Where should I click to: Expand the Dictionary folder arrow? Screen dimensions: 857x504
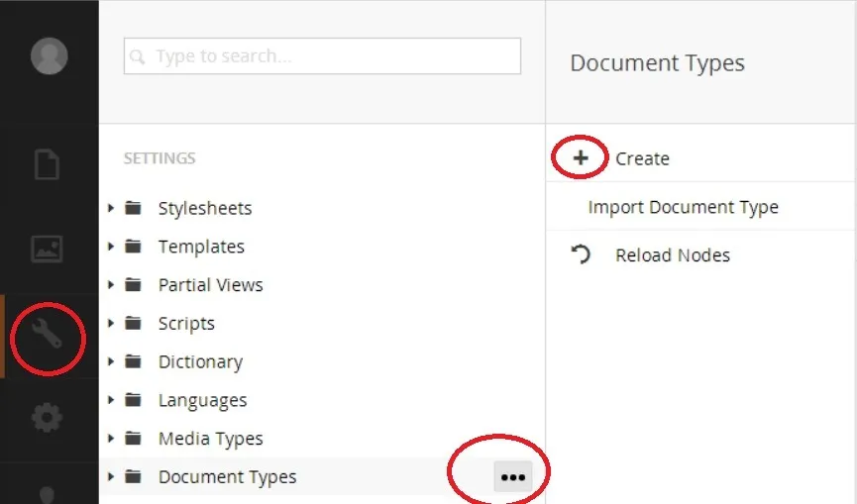(112, 361)
